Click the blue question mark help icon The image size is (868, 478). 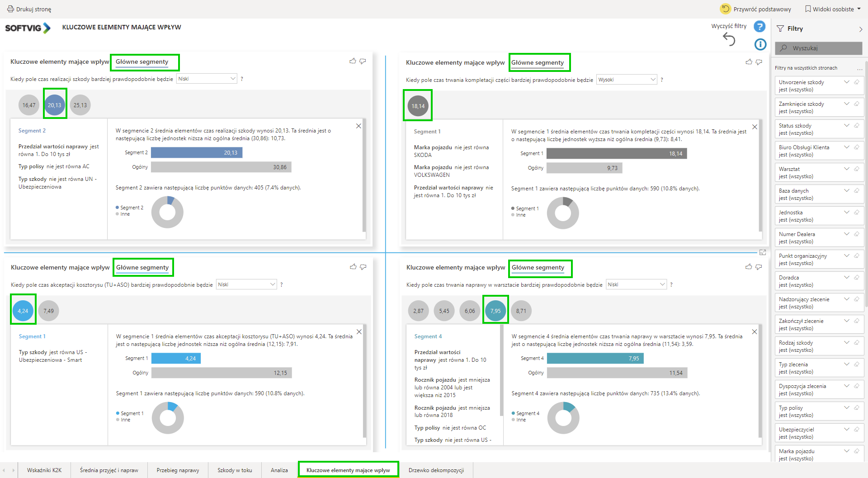(x=759, y=27)
